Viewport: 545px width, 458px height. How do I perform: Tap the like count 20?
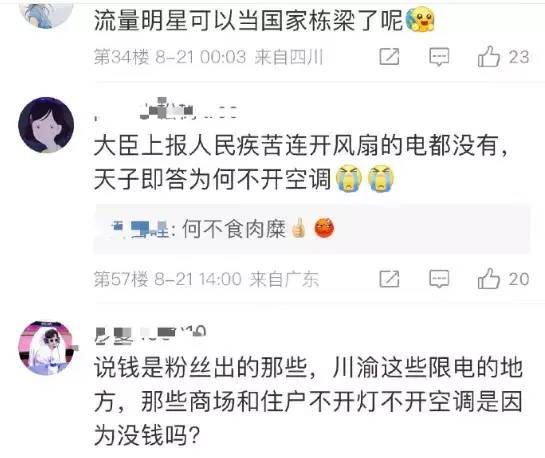point(519,279)
